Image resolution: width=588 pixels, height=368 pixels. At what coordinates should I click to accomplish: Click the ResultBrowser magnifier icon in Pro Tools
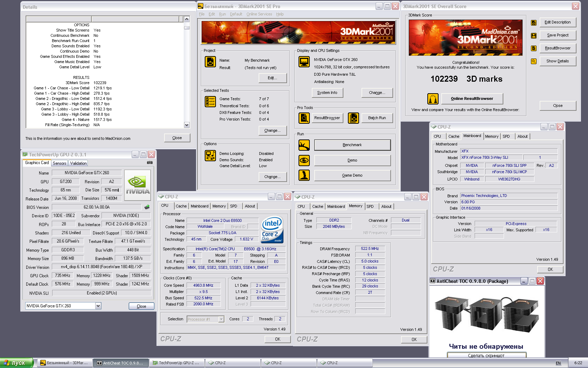coord(304,118)
